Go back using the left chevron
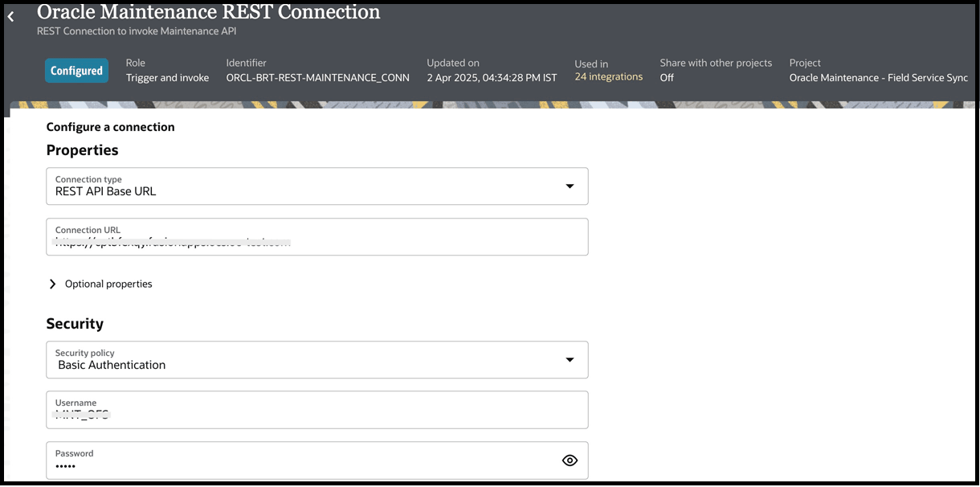 pos(11,16)
